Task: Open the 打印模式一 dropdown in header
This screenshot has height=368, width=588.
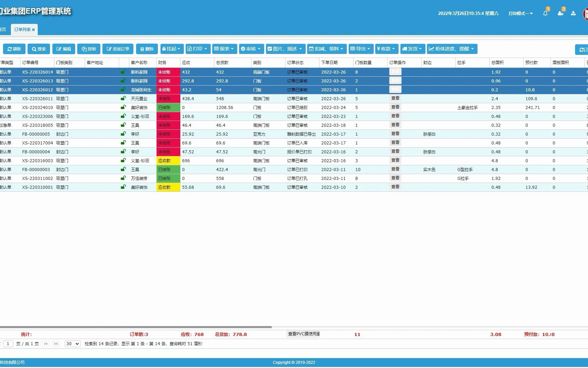Action: [521, 13]
